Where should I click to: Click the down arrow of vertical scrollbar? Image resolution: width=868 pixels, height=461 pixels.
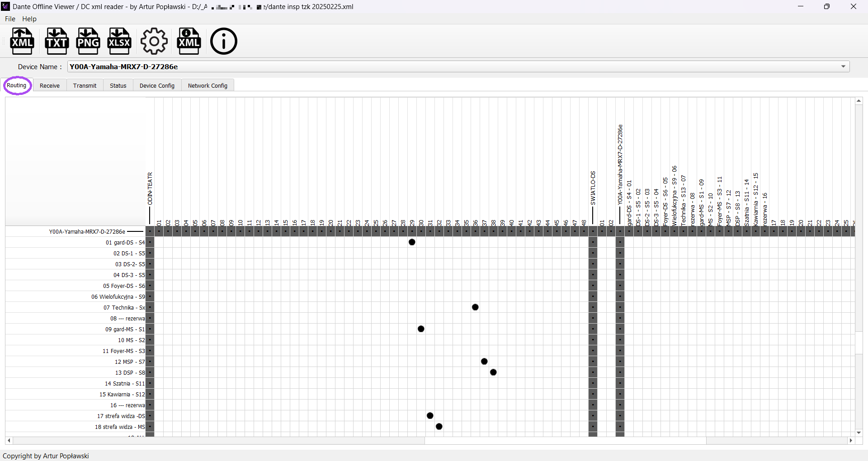(x=859, y=433)
